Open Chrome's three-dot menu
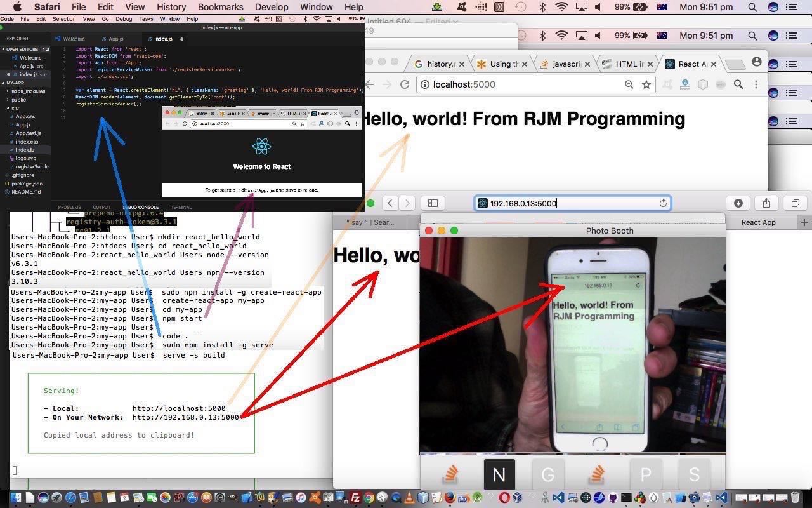The height and width of the screenshot is (508, 812). point(756,84)
